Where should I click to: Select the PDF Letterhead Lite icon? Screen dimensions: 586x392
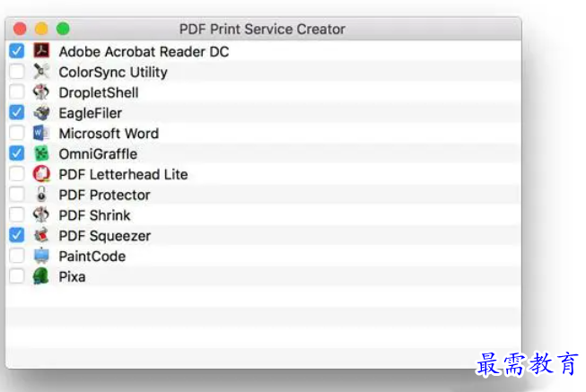(41, 174)
